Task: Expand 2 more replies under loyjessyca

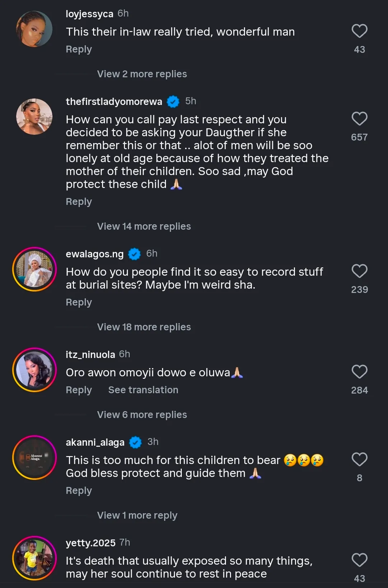Action: (x=142, y=74)
